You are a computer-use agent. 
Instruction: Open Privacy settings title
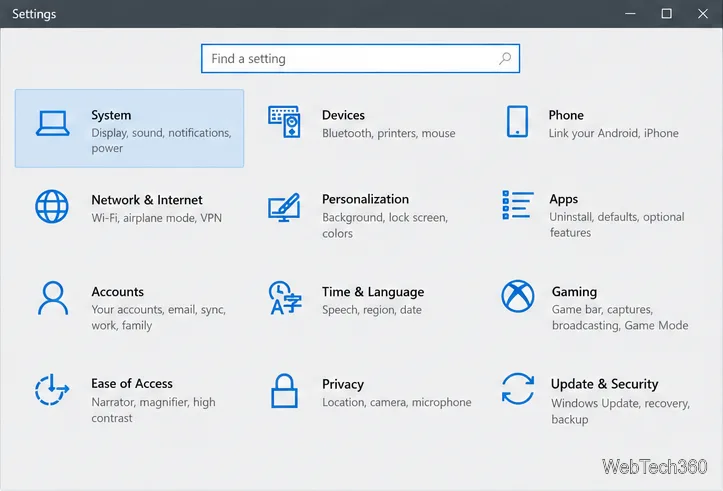[343, 384]
